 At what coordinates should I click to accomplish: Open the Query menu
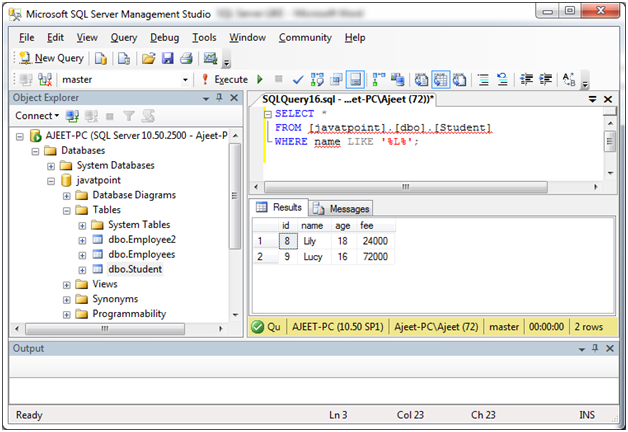pyautogui.click(x=124, y=37)
